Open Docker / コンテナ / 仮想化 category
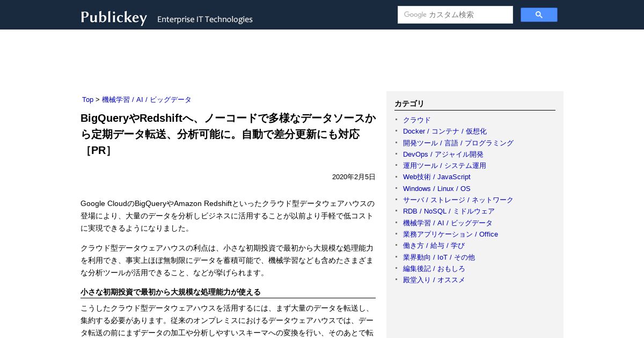Image resolution: width=644 pixels, height=338 pixels. click(x=445, y=131)
